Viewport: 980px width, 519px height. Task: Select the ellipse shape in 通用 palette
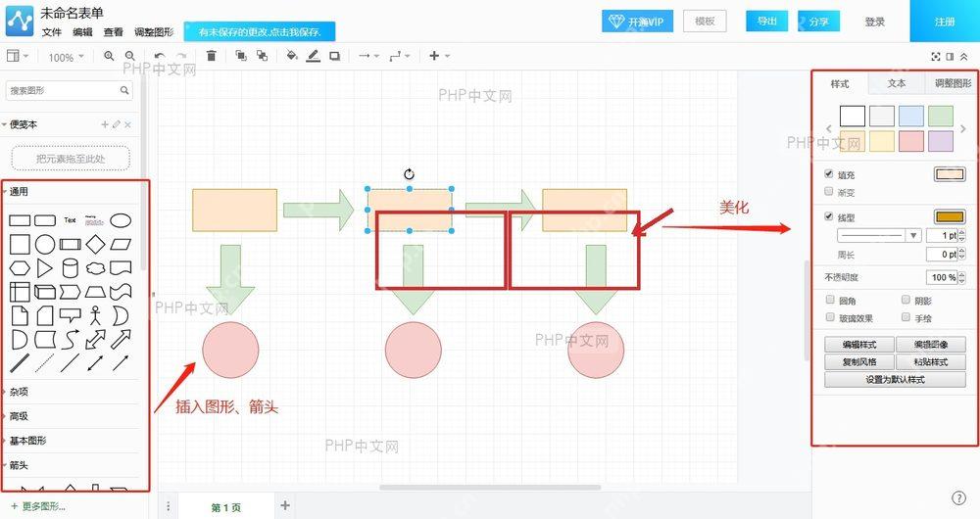tap(121, 220)
